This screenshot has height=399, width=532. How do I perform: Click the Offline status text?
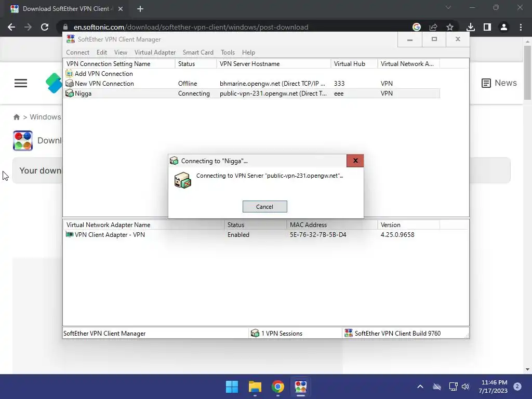point(187,84)
